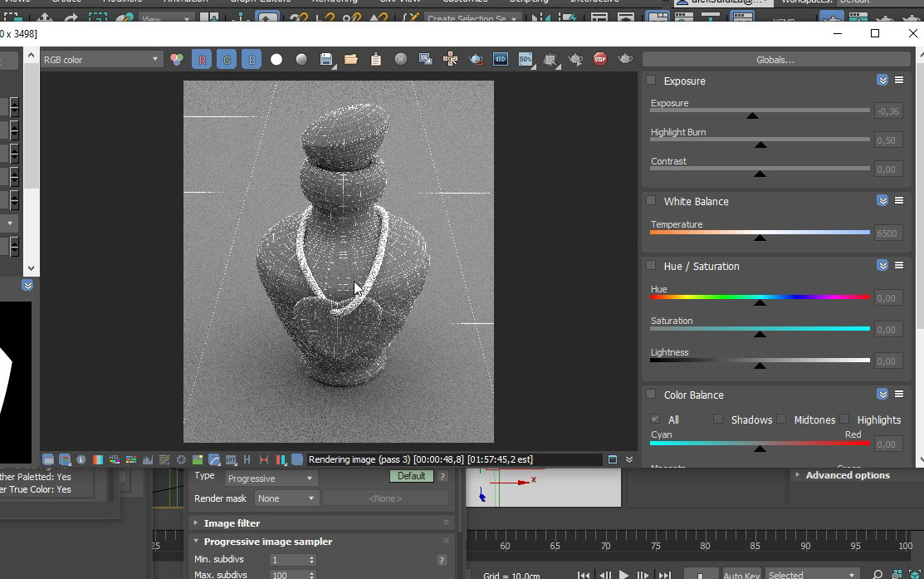This screenshot has height=579, width=924.
Task: Toggle the All checkbox in Color Balance
Action: click(x=655, y=420)
